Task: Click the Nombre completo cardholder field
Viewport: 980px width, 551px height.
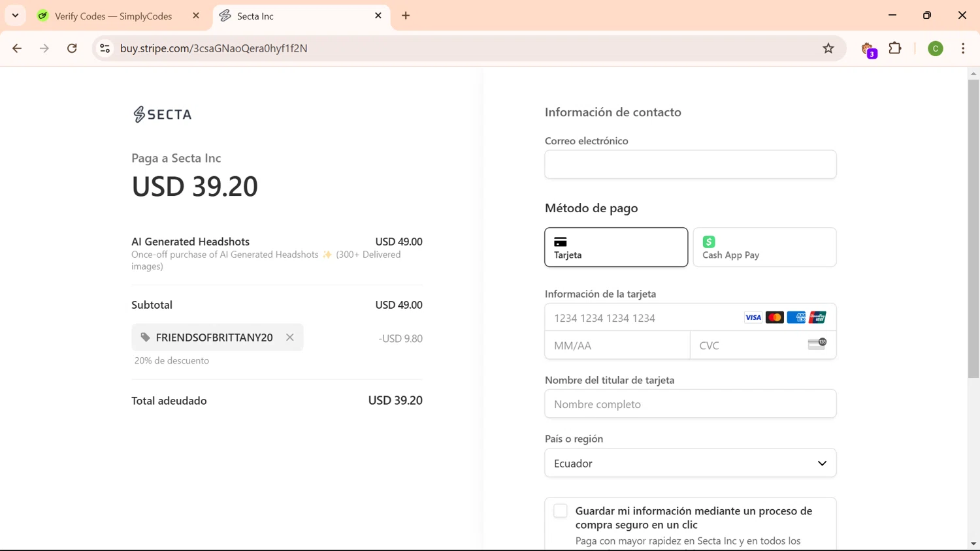Action: (690, 404)
